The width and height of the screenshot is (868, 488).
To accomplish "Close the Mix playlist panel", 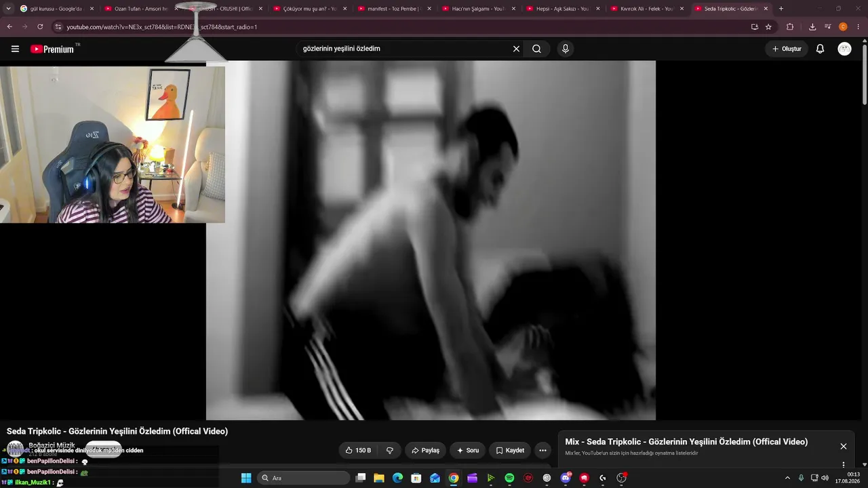I will click(844, 446).
